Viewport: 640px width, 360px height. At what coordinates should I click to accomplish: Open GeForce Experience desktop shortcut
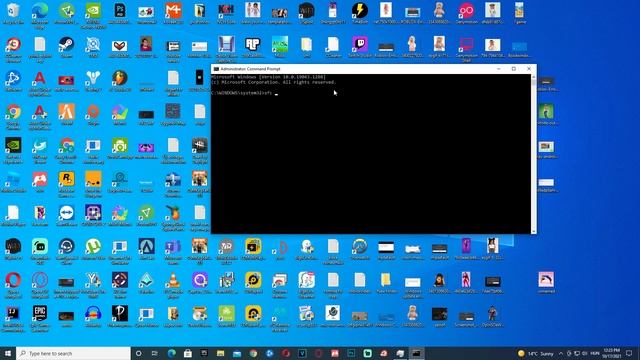pyautogui.click(x=13, y=150)
